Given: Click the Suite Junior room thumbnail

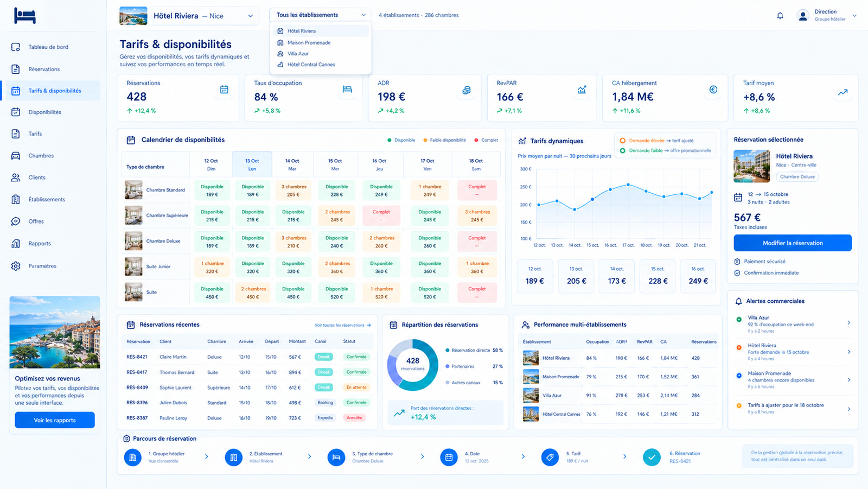Looking at the screenshot, I should [133, 266].
